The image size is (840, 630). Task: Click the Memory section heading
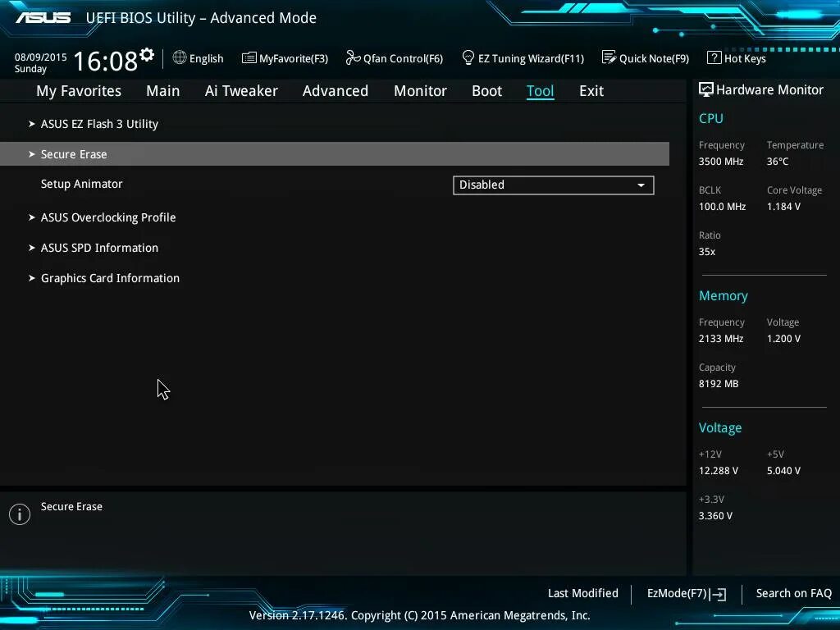724,295
